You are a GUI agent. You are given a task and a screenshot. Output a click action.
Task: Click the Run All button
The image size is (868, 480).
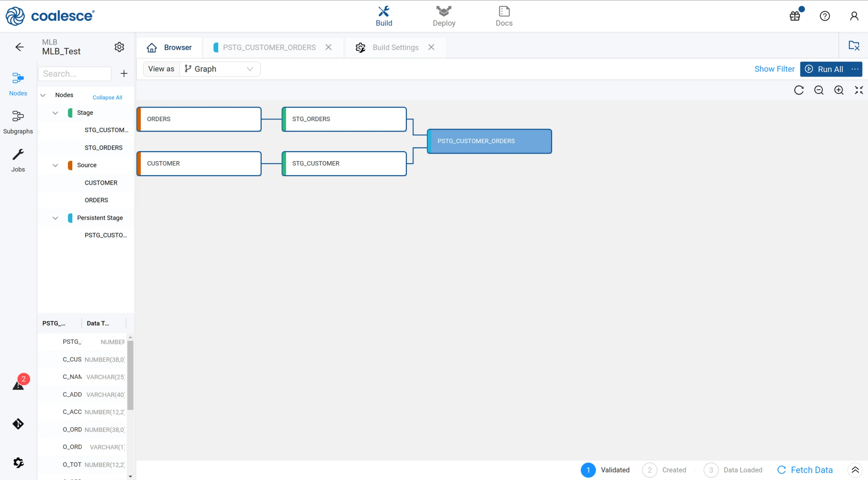[x=824, y=69]
